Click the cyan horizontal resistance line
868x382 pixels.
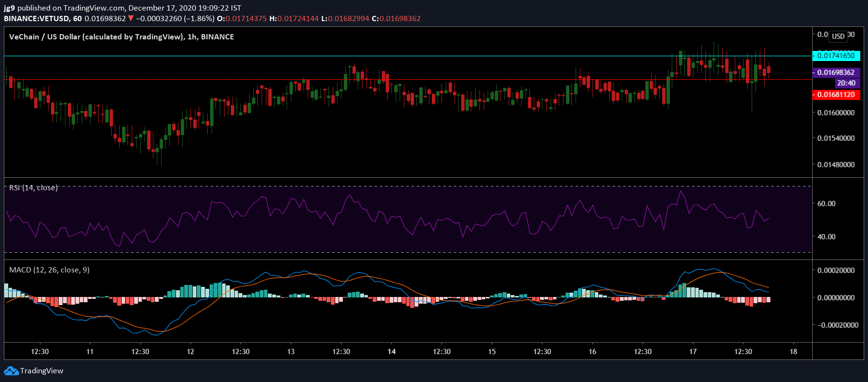pos(408,56)
